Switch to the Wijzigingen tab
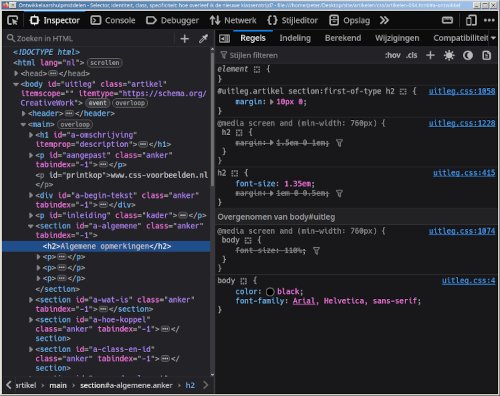 pos(397,38)
